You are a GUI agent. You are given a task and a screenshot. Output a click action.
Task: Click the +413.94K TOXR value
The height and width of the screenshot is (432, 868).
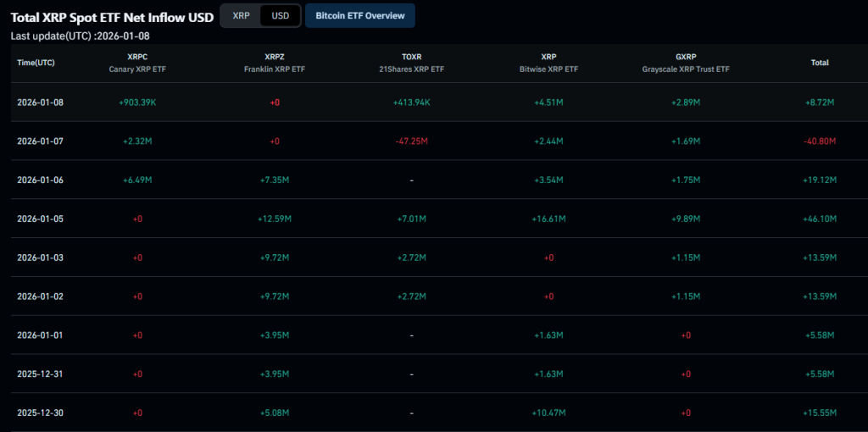tap(411, 102)
